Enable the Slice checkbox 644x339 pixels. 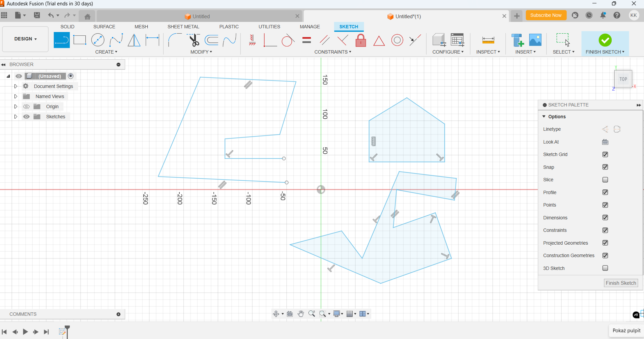pos(605,180)
